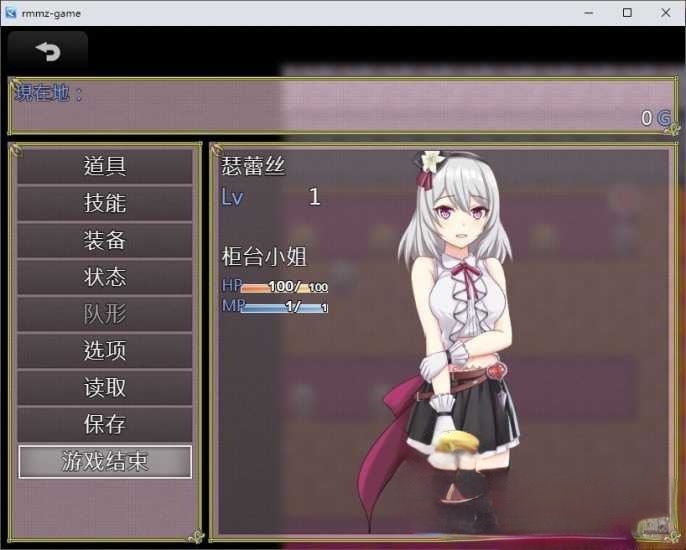Viewport: 686px width, 550px height.
Task: Open the 道具 items menu
Action: [105, 167]
